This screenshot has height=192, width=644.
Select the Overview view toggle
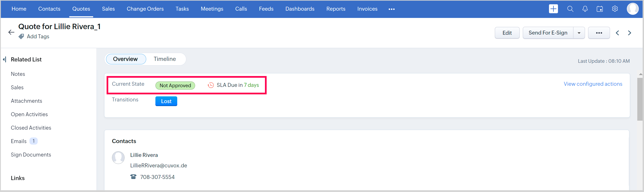tap(126, 59)
